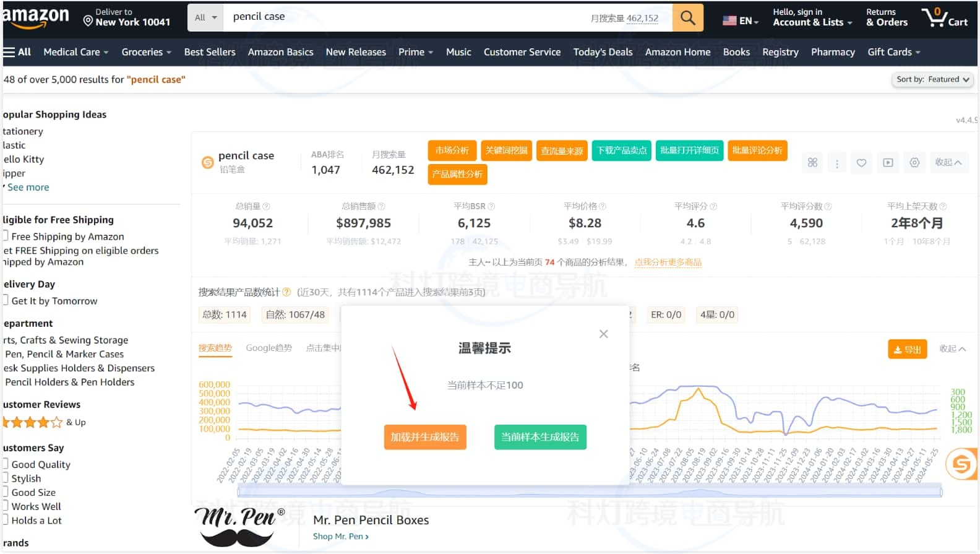
Task: Open New Releases
Action: (356, 52)
